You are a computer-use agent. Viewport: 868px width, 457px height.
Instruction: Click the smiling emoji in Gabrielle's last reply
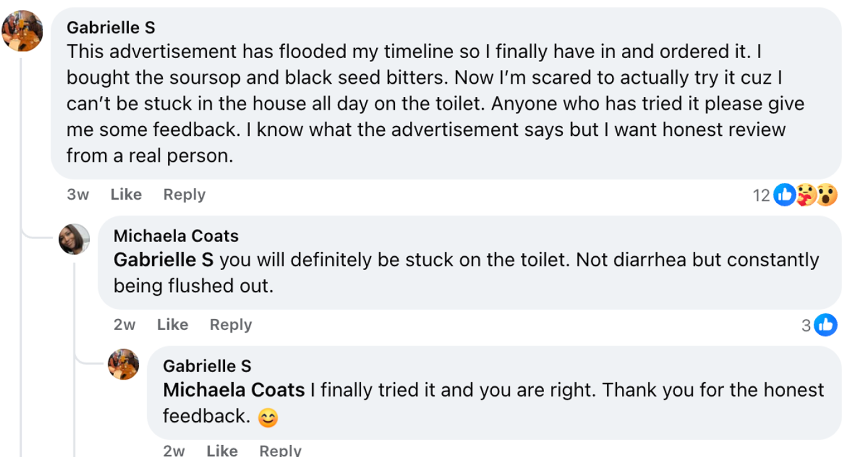coord(268,417)
